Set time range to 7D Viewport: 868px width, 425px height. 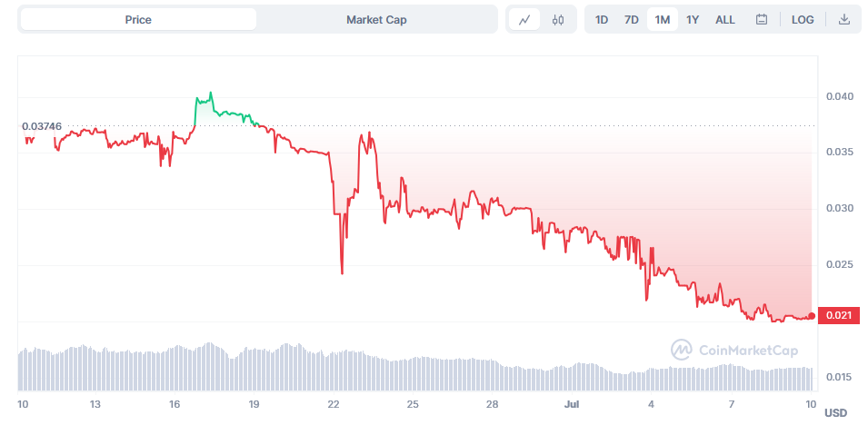pos(632,20)
